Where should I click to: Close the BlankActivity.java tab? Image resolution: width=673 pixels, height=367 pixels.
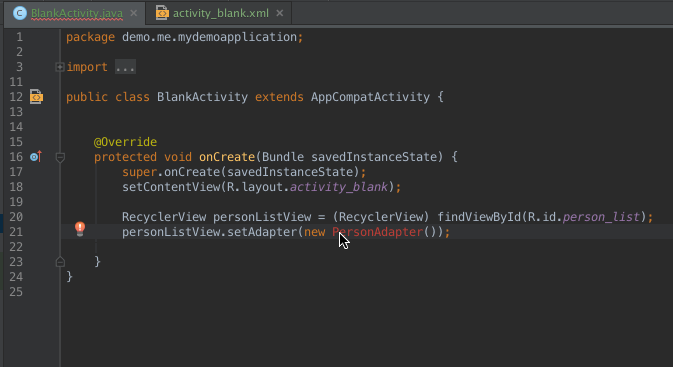(x=133, y=13)
